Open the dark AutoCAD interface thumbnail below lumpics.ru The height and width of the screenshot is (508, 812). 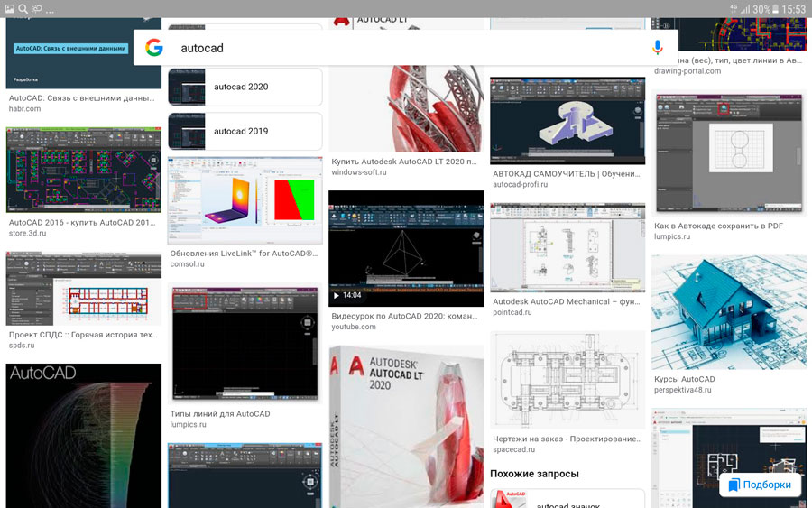245,476
